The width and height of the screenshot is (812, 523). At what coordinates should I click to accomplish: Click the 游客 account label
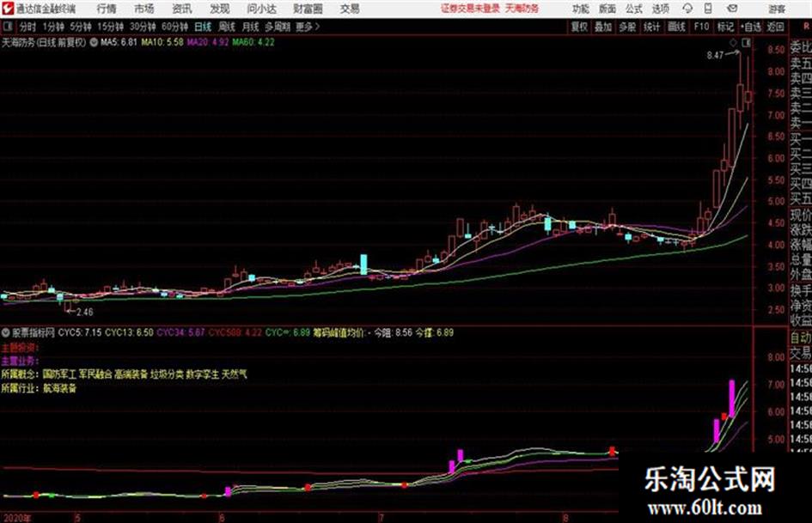(777, 9)
